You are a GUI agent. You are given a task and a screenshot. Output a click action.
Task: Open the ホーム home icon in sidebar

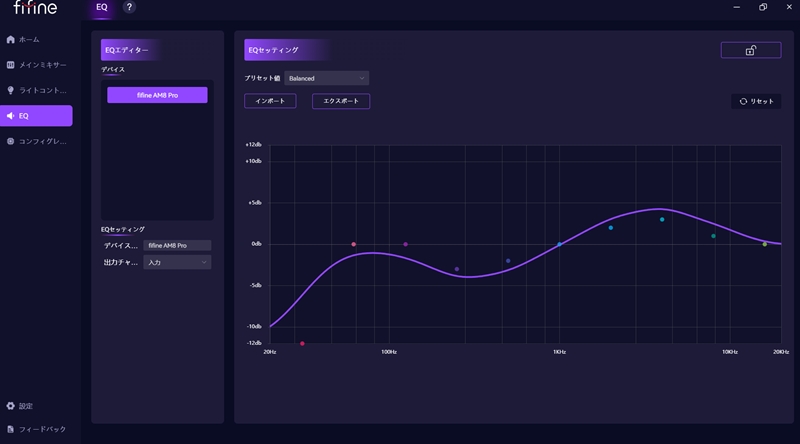[x=10, y=39]
